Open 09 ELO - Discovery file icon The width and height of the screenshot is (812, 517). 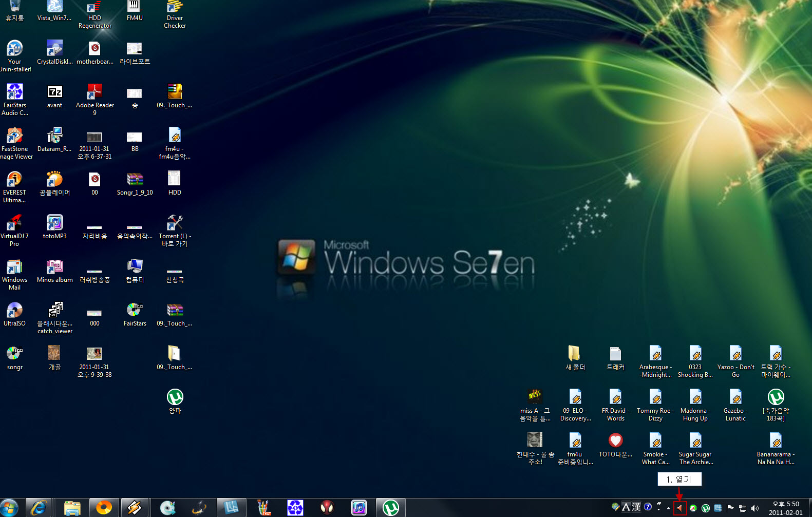point(575,405)
